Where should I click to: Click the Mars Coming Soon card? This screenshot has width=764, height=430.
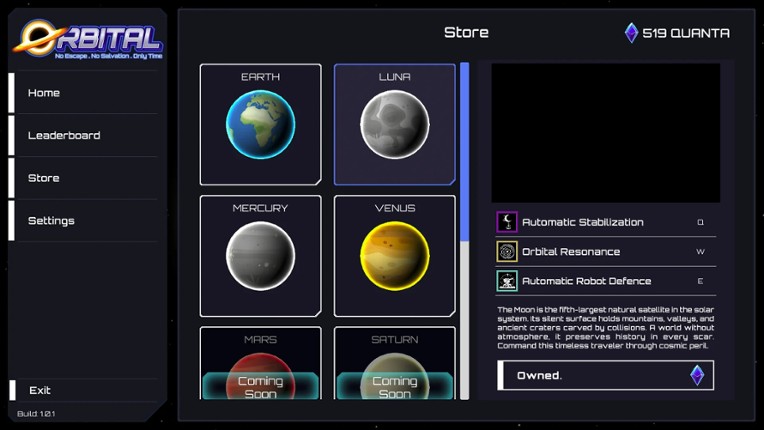(260, 364)
